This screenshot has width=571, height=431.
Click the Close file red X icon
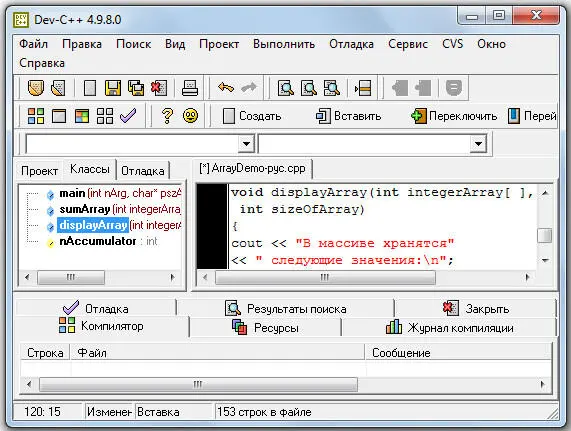point(159,88)
